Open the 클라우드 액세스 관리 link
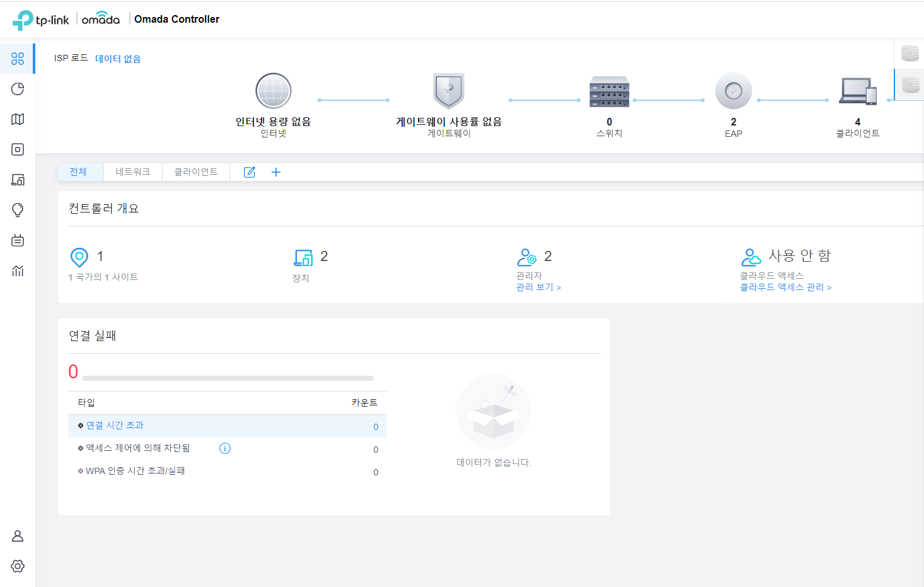 tap(785, 287)
